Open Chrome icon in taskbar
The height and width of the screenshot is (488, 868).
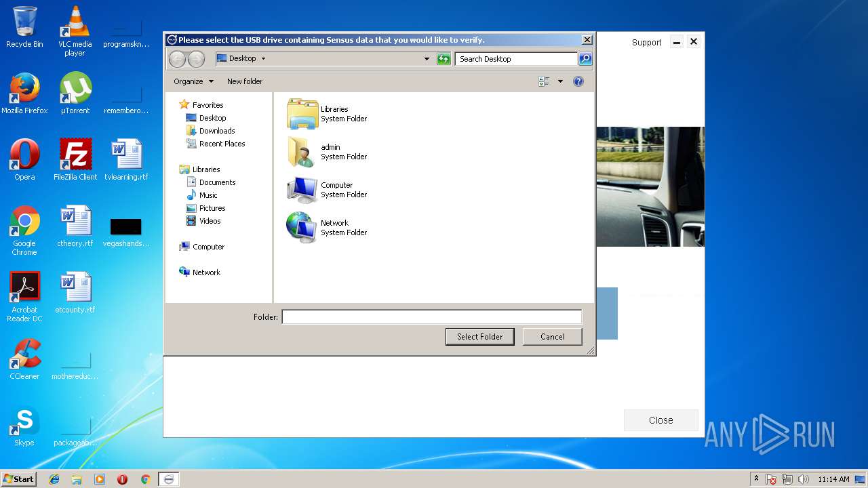pos(145,479)
